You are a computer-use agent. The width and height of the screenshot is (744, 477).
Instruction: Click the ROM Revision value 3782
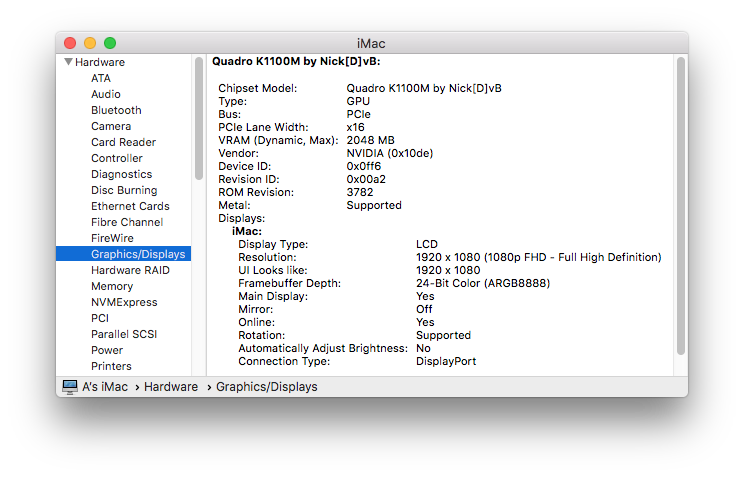tap(360, 192)
